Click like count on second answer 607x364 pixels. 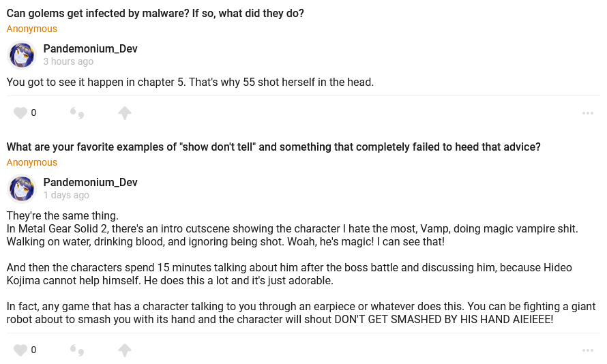(33, 350)
